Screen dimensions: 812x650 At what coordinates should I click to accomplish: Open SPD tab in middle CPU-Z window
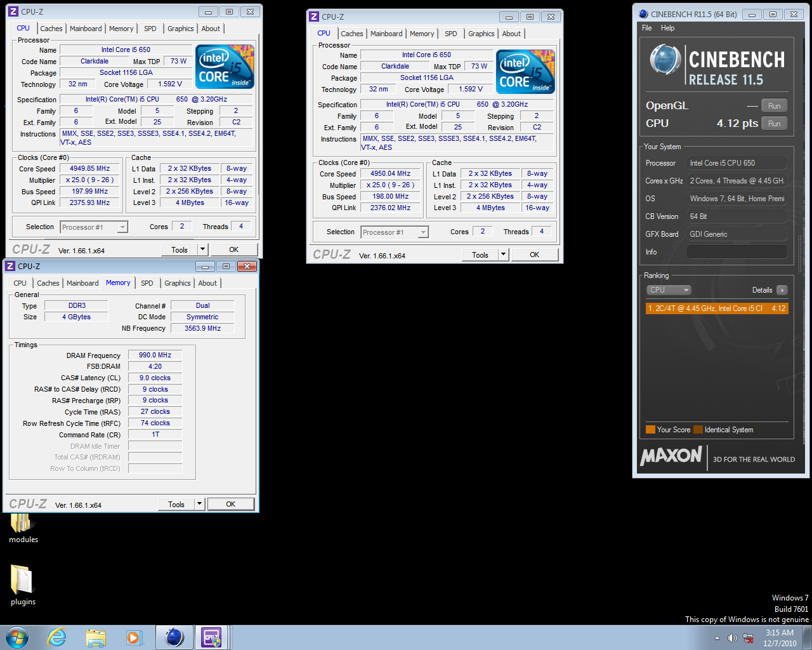tap(451, 34)
